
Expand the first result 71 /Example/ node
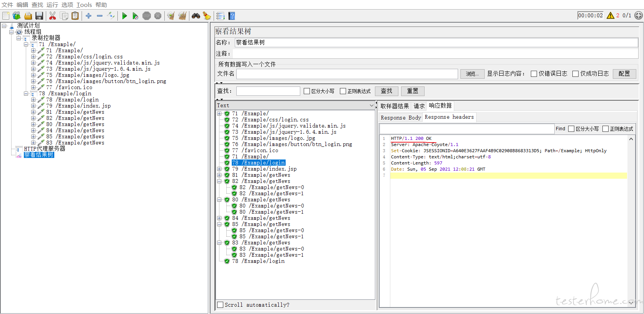219,113
